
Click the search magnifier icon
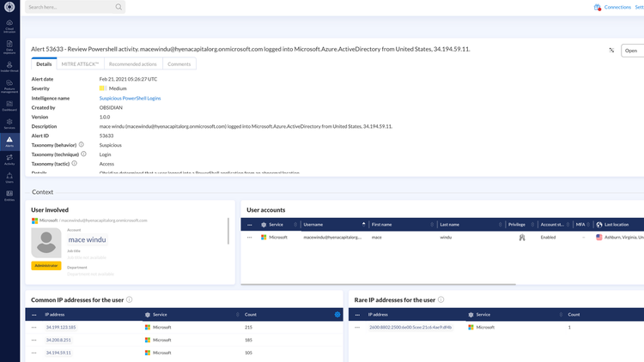(118, 7)
